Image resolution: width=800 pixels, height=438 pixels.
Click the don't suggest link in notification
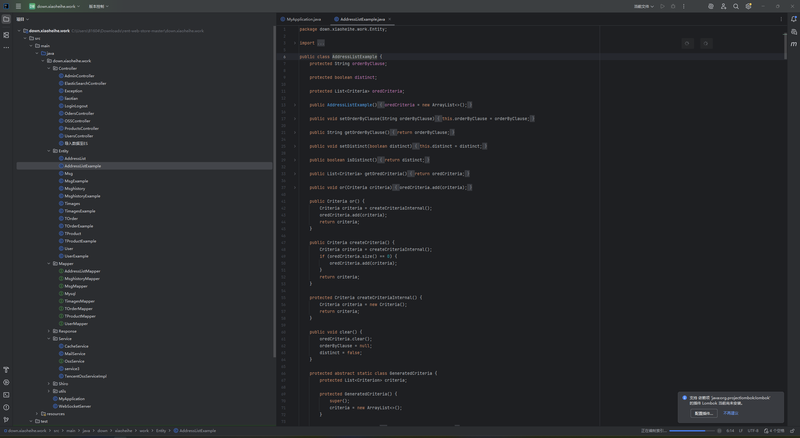pos(731,413)
